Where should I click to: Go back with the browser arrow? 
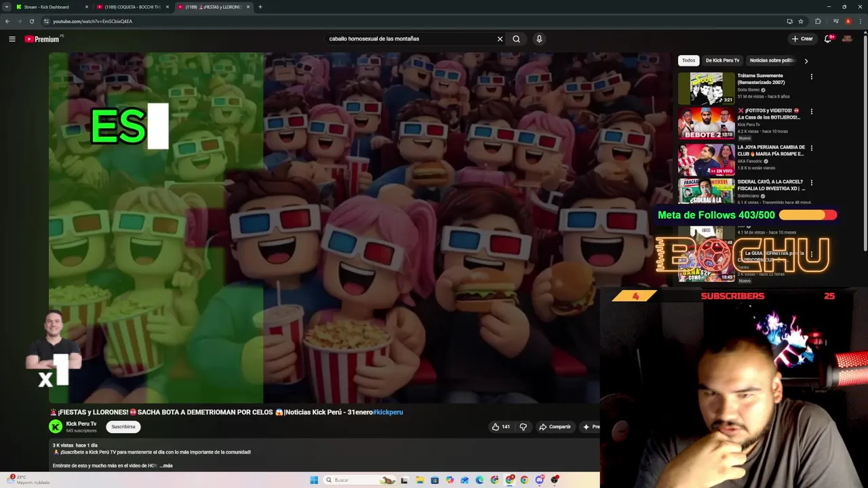point(7,21)
